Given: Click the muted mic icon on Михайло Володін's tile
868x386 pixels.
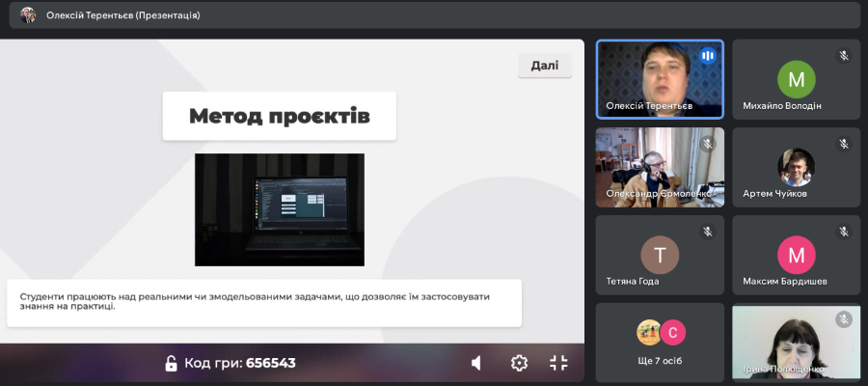Looking at the screenshot, I should coord(844,56).
